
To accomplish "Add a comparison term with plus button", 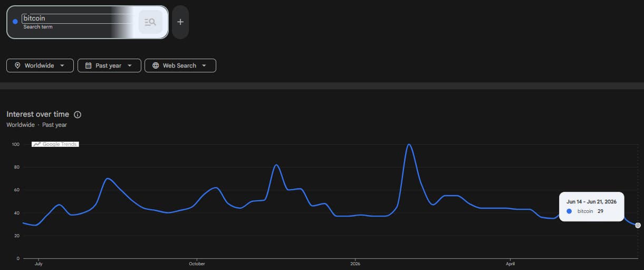I will [x=180, y=22].
